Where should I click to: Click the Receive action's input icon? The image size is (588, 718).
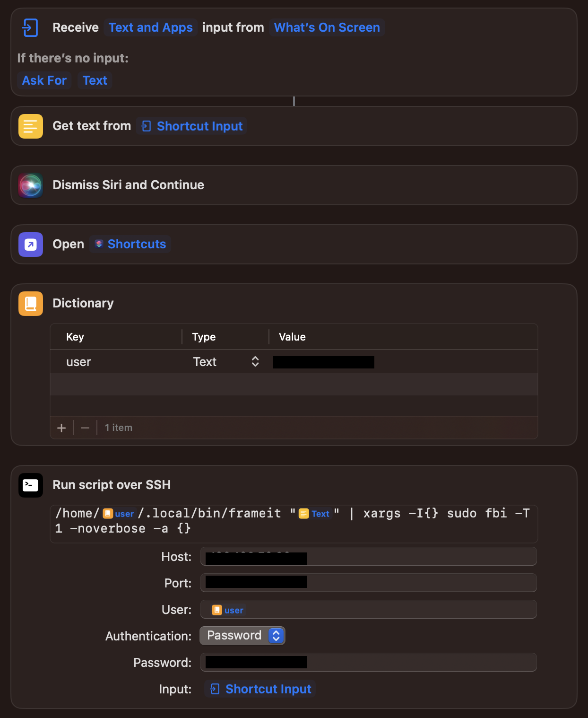(x=30, y=27)
